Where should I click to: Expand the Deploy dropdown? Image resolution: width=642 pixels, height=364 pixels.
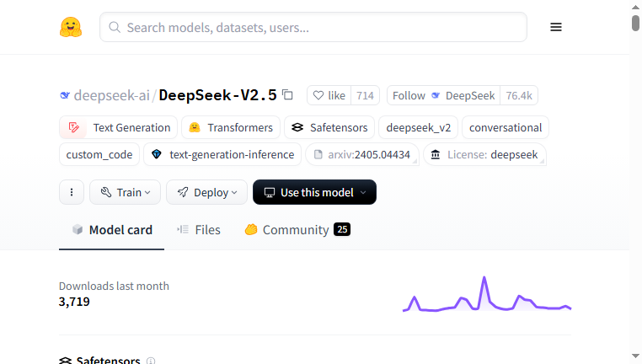(x=206, y=192)
